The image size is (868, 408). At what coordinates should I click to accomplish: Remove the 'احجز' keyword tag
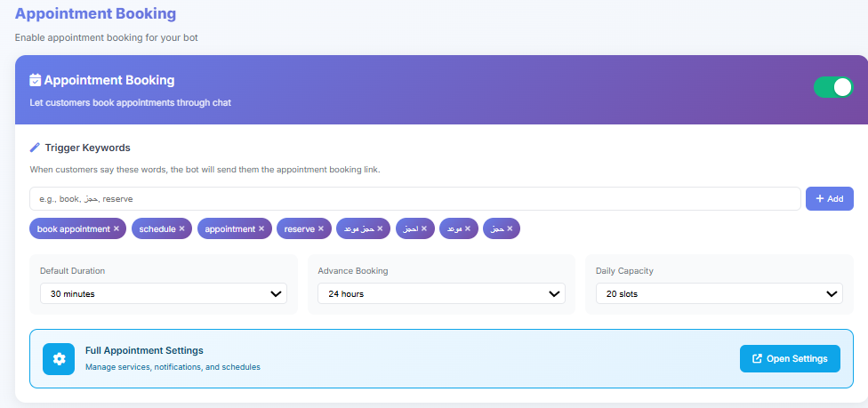point(423,229)
